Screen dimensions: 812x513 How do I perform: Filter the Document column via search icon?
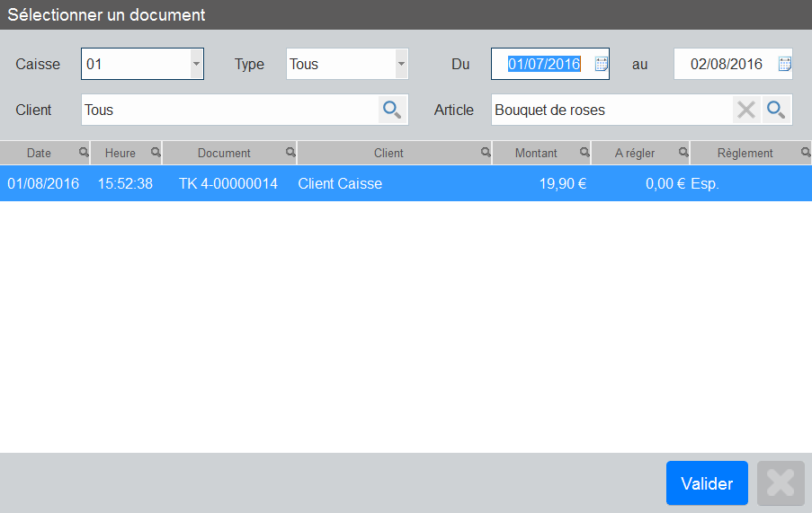[290, 152]
